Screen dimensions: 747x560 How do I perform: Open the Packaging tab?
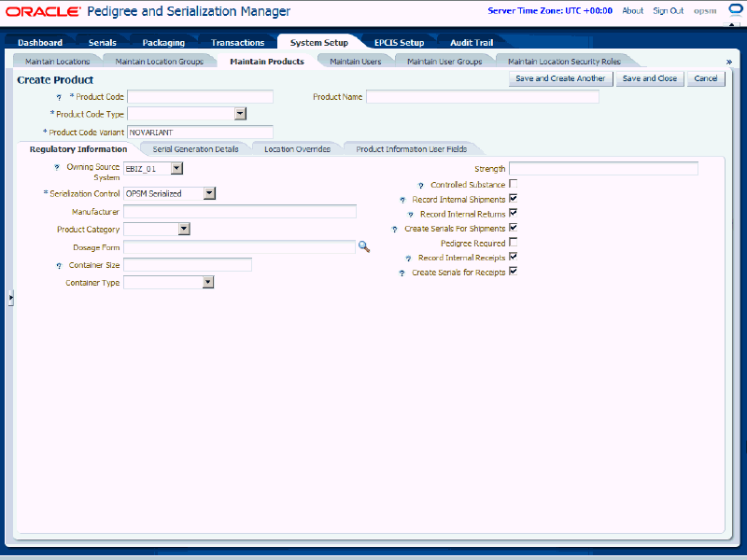coord(163,43)
